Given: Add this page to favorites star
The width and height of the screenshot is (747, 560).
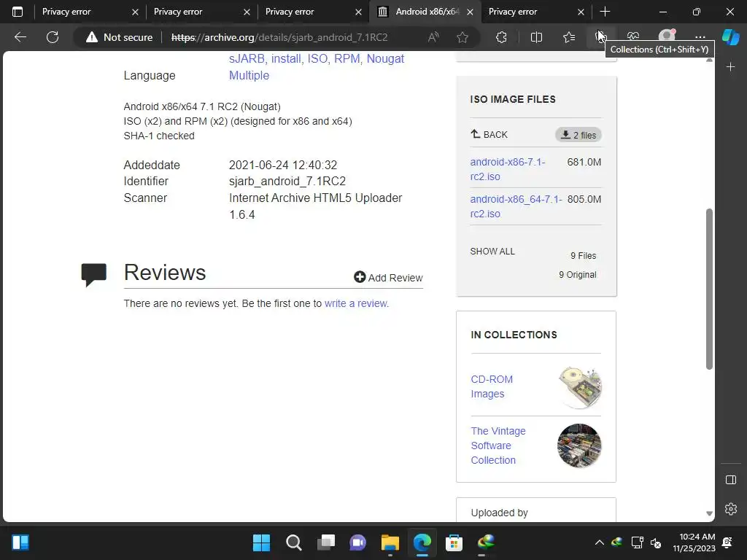Looking at the screenshot, I should coord(462,37).
